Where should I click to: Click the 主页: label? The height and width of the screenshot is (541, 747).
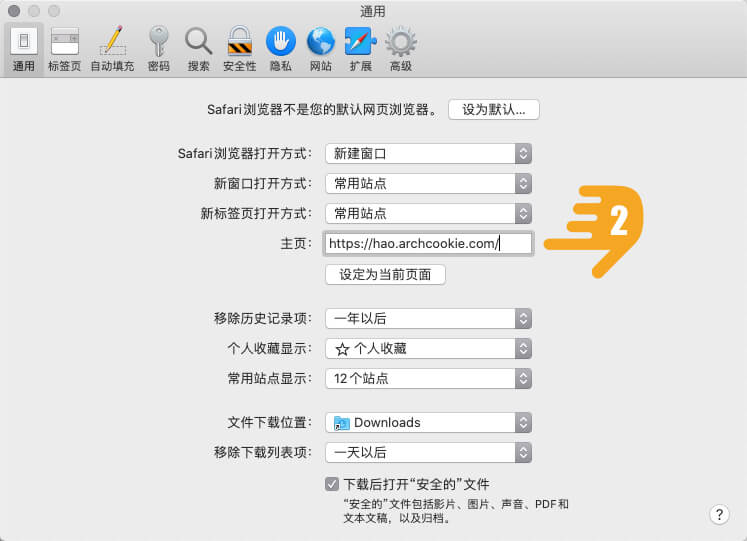(296, 243)
